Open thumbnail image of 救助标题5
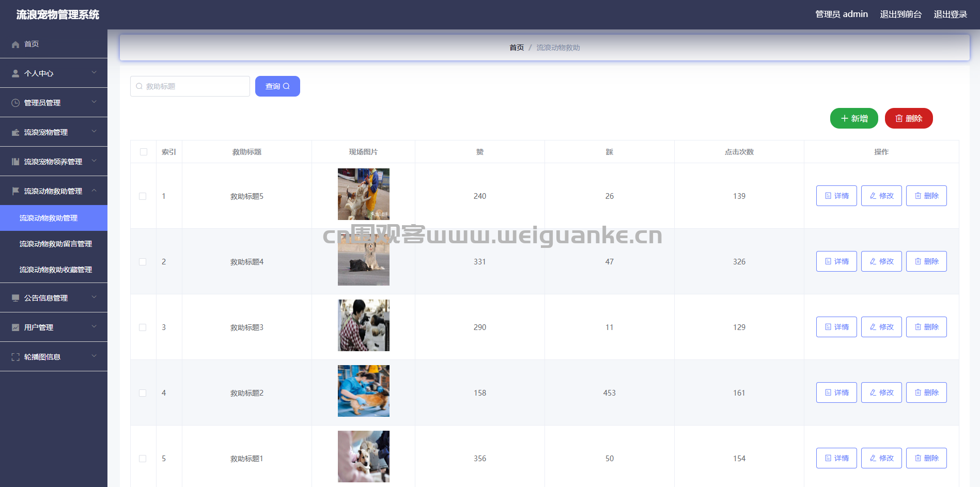The image size is (980, 487). click(x=364, y=194)
